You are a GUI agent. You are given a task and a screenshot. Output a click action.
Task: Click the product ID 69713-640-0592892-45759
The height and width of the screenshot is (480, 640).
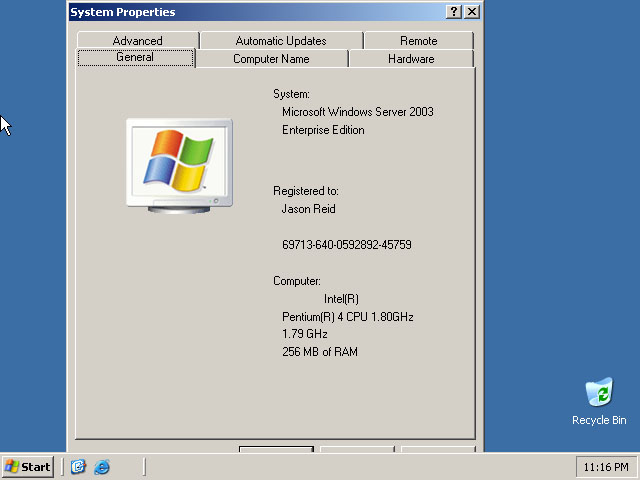(x=347, y=245)
